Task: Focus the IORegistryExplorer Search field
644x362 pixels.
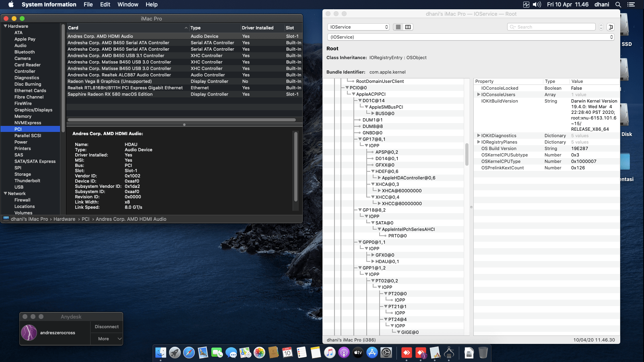Action: pyautogui.click(x=551, y=27)
